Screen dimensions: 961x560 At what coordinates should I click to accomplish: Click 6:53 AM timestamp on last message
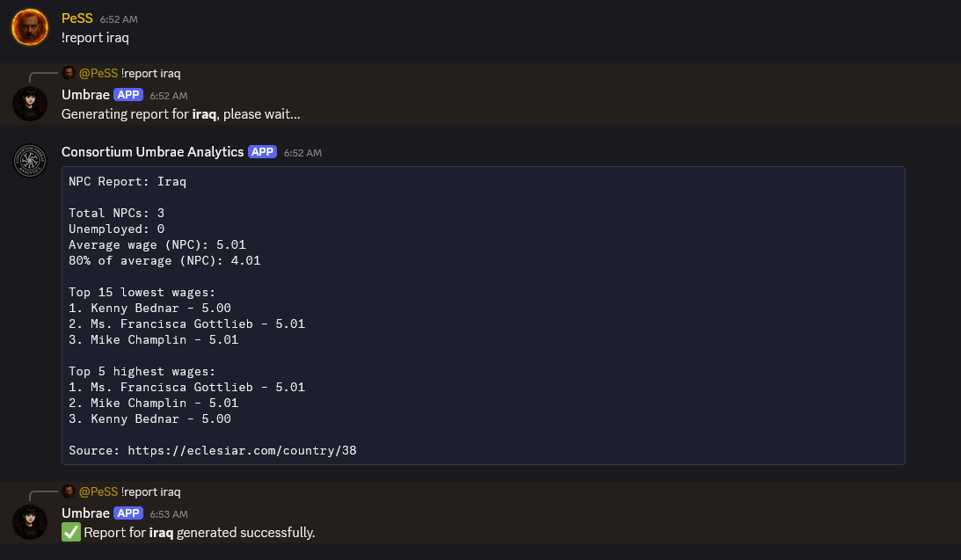coord(169,514)
